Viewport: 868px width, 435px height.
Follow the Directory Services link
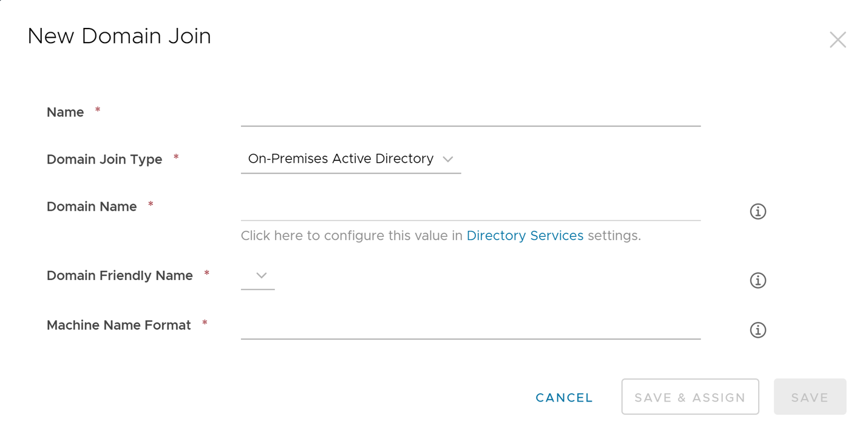pos(524,236)
